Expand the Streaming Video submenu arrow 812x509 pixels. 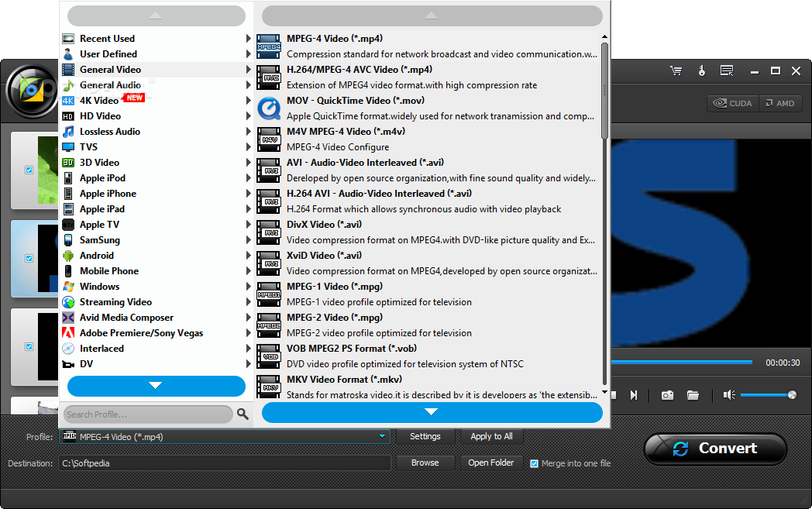click(248, 302)
